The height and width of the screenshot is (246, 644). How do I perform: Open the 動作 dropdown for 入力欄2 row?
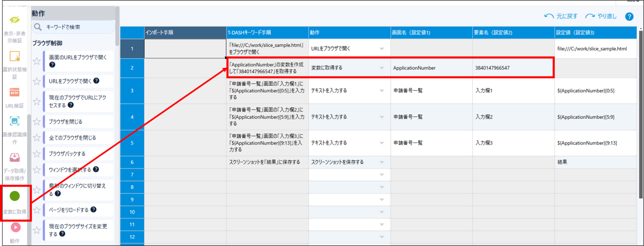point(382,117)
